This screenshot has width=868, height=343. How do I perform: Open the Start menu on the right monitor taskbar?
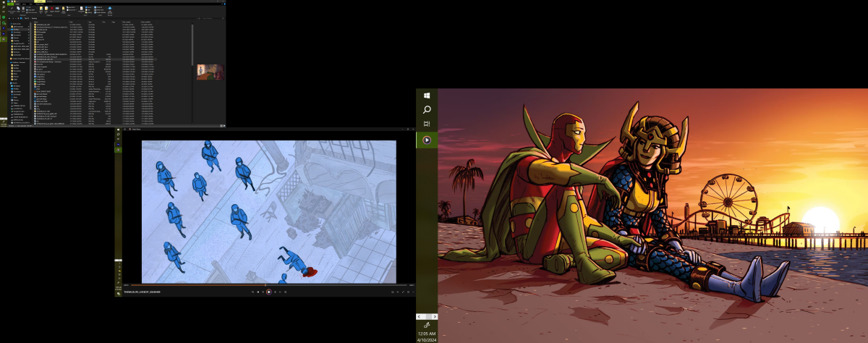(x=427, y=96)
